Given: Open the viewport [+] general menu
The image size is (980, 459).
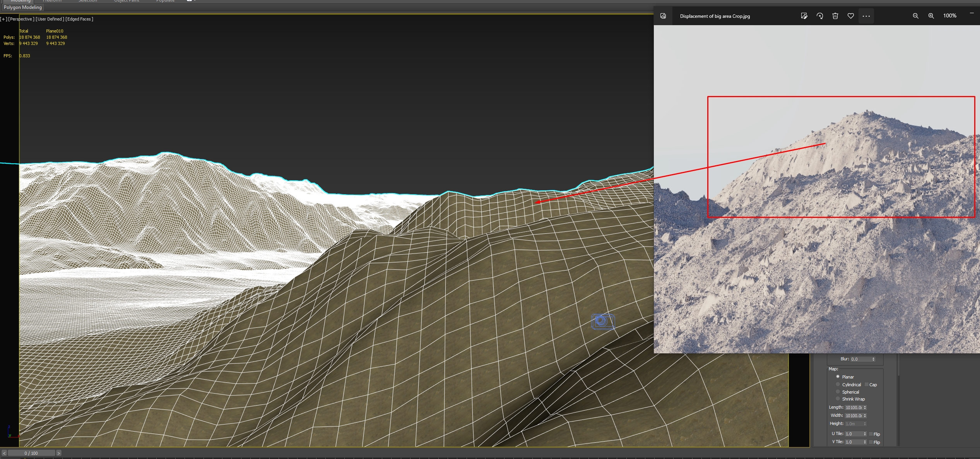Looking at the screenshot, I should 3,19.
